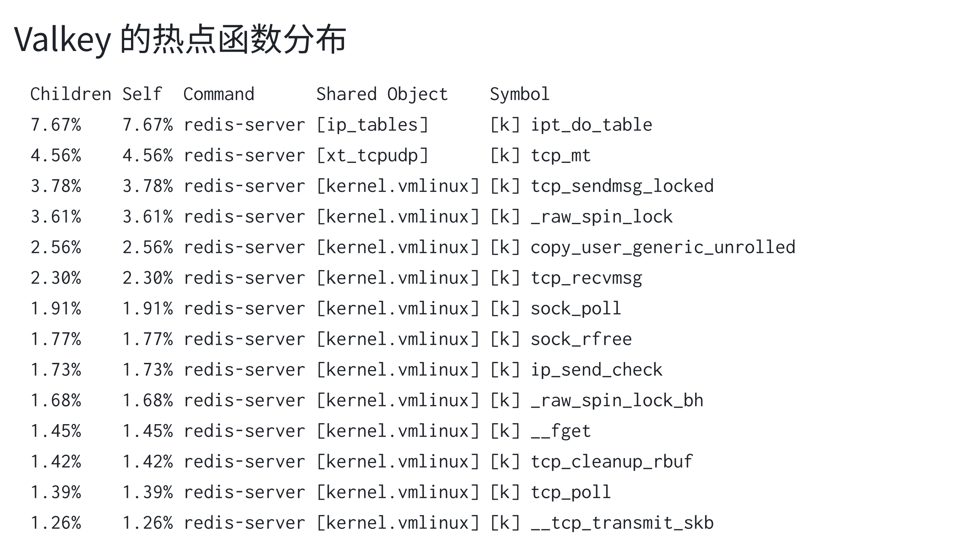The height and width of the screenshot is (551, 980).
Task: Click the _raw_spin_lock_bh symbol
Action: (617, 400)
